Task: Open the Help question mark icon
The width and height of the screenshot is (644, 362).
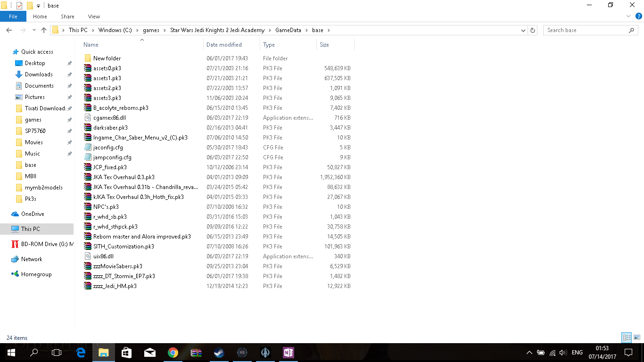Action: point(639,16)
